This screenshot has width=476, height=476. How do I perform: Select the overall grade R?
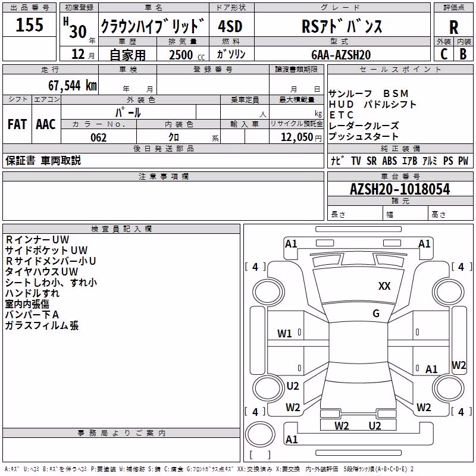[x=453, y=27]
